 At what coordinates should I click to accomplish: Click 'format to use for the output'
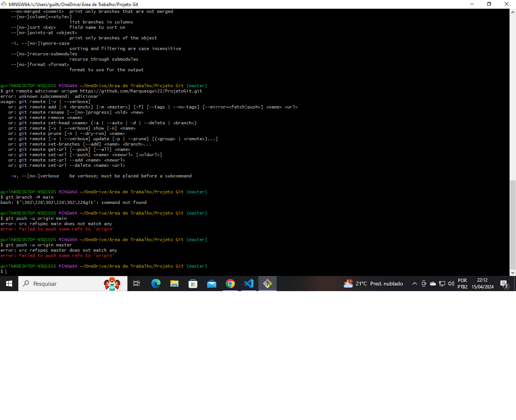pyautogui.click(x=107, y=70)
